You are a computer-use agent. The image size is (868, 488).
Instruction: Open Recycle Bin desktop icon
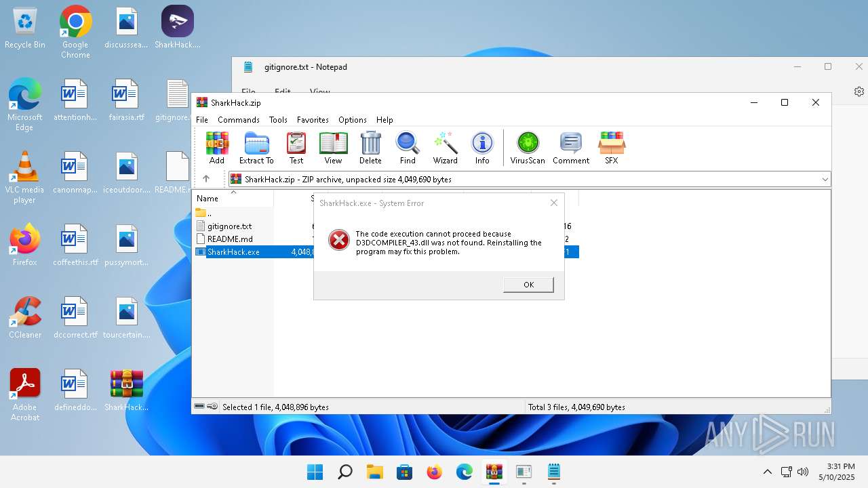[x=25, y=28]
